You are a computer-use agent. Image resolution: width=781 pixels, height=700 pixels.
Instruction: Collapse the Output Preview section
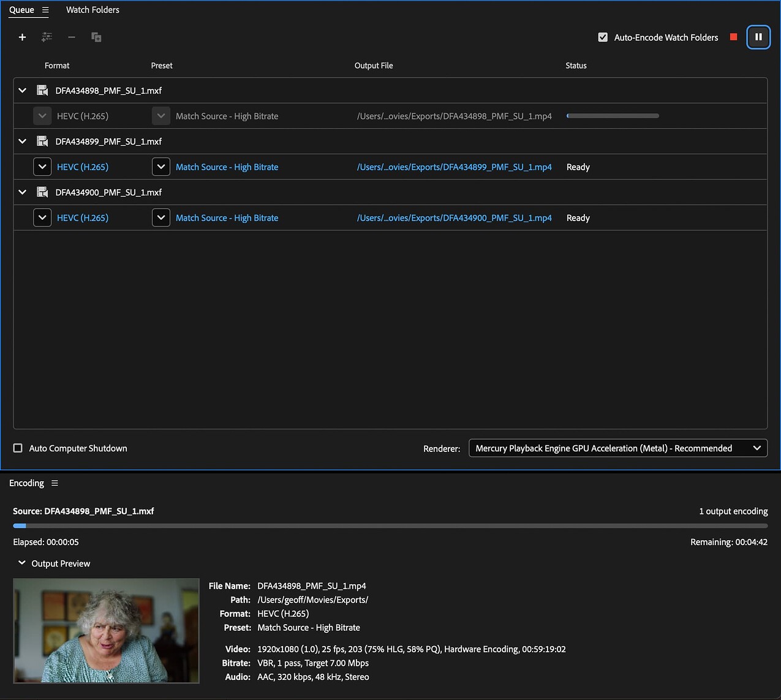pos(21,563)
